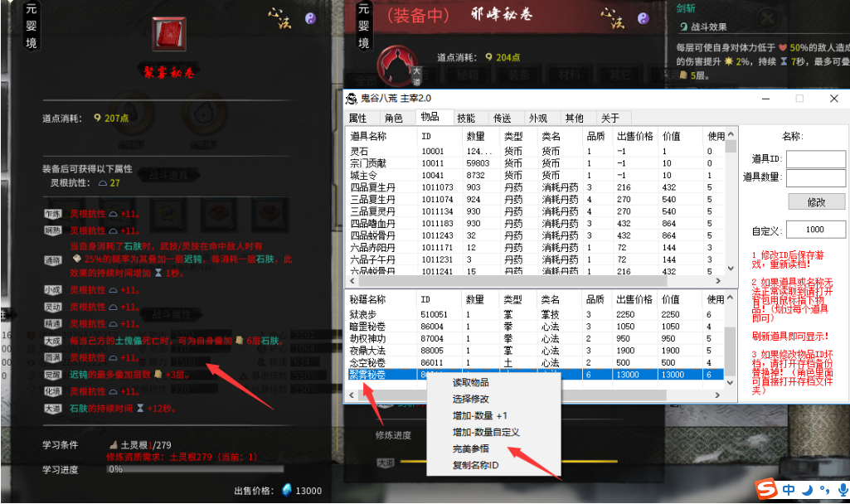Choose 增加-数量自定义 menu entry
This screenshot has height=504, width=850.
pyautogui.click(x=486, y=432)
